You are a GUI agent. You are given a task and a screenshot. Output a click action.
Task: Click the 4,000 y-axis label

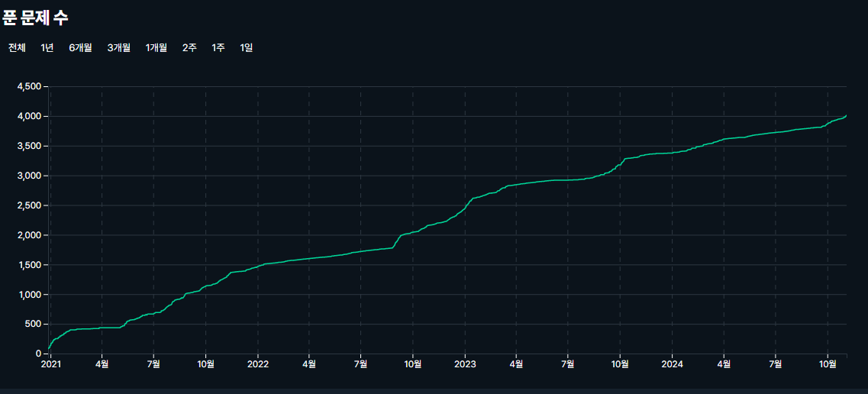[x=29, y=116]
